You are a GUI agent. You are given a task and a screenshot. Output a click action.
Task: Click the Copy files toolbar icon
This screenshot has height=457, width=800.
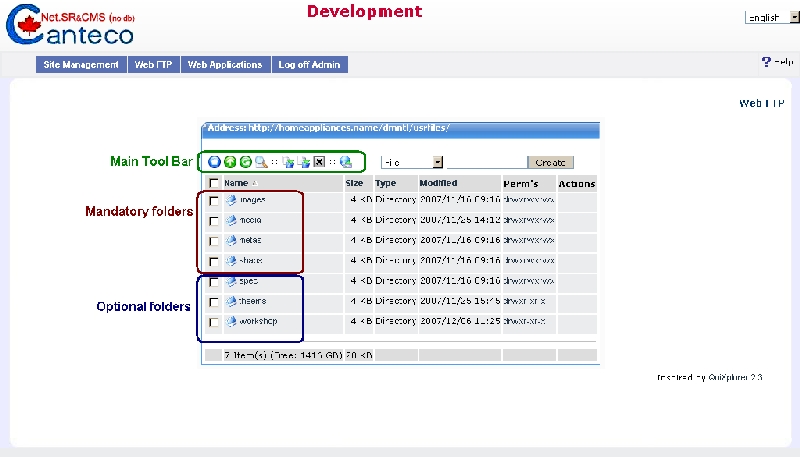[x=288, y=162]
